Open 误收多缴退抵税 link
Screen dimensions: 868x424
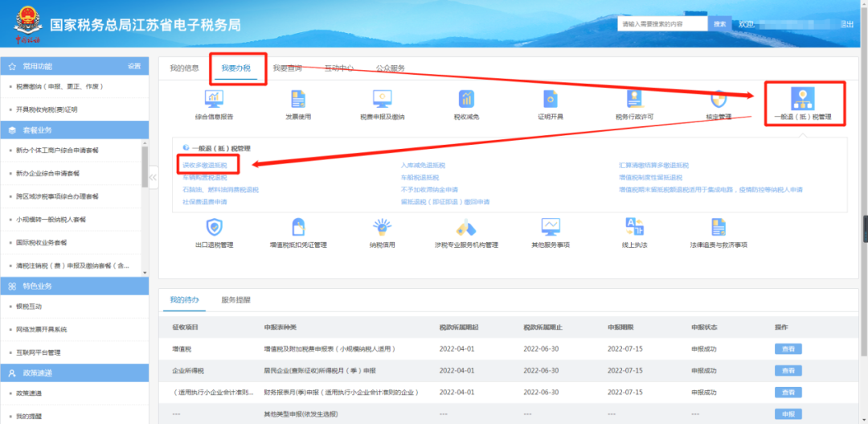click(205, 165)
